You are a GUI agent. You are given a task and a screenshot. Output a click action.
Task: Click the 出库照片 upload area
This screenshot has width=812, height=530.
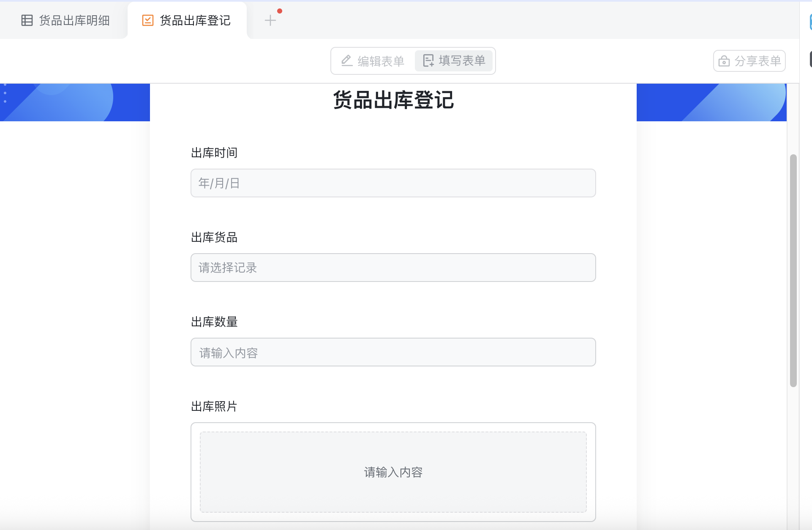click(x=393, y=472)
